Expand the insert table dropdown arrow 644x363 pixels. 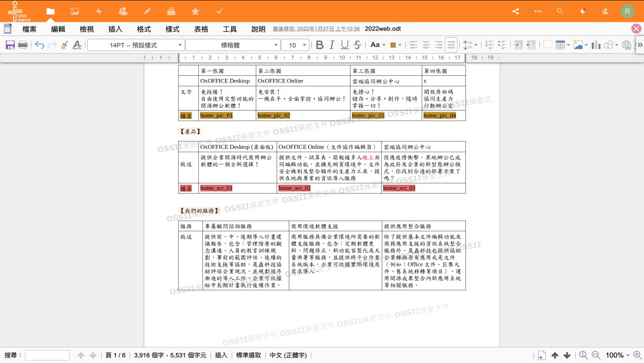[569, 45]
